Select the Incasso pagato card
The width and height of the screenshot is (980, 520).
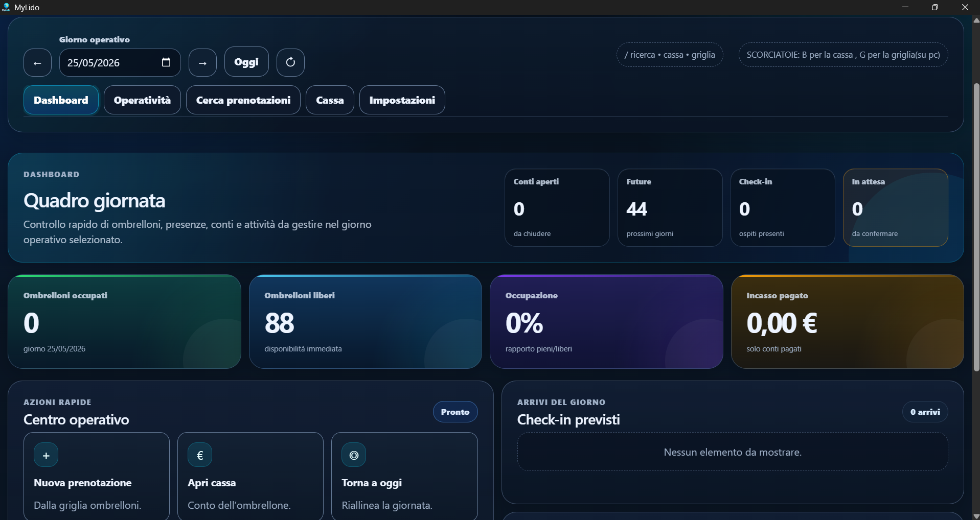[x=848, y=322]
